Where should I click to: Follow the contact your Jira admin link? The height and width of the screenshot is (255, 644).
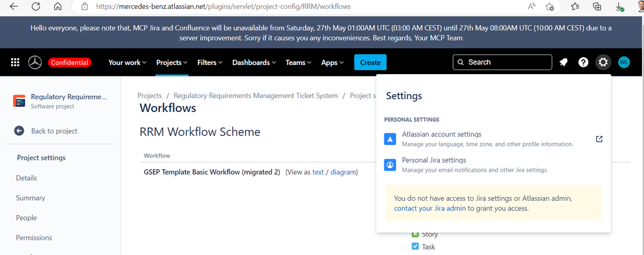(x=429, y=208)
